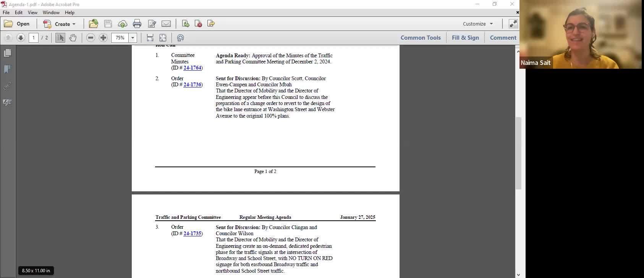Click the rotate view icon

pyautogui.click(x=181, y=37)
